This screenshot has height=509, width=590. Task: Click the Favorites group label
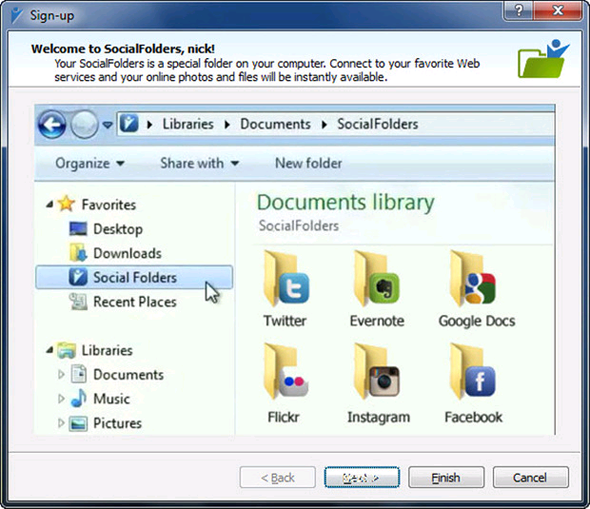[x=109, y=205]
